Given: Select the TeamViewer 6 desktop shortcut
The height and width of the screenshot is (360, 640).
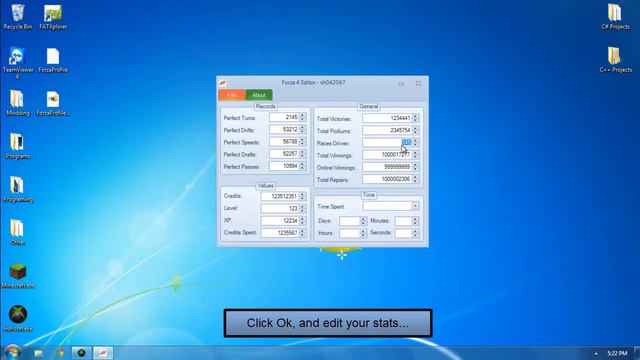Looking at the screenshot, I should (18, 62).
